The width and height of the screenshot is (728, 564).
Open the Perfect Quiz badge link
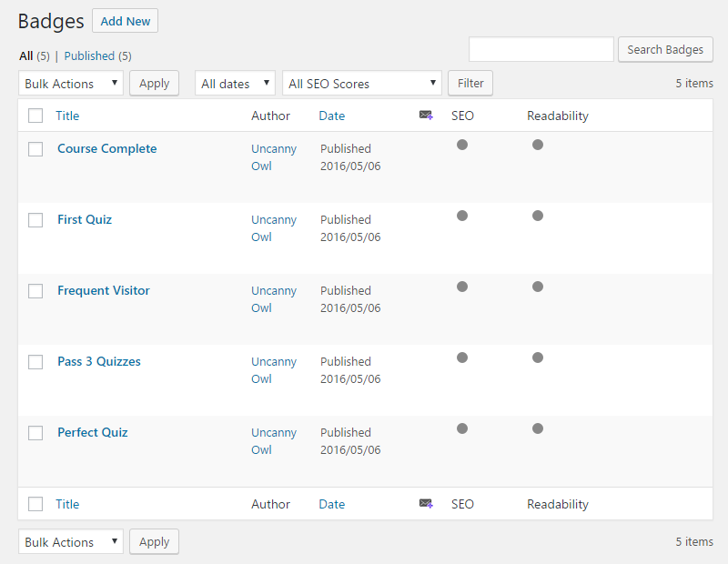[92, 432]
